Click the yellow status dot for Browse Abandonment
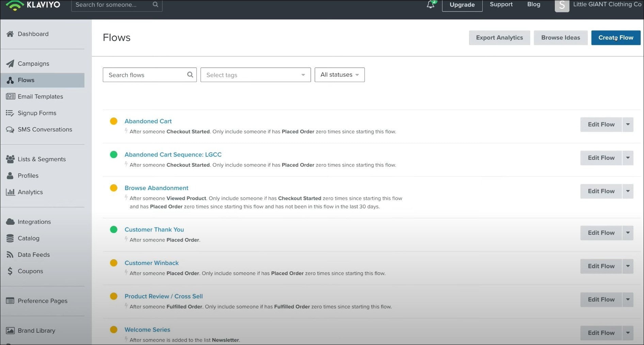 [114, 188]
